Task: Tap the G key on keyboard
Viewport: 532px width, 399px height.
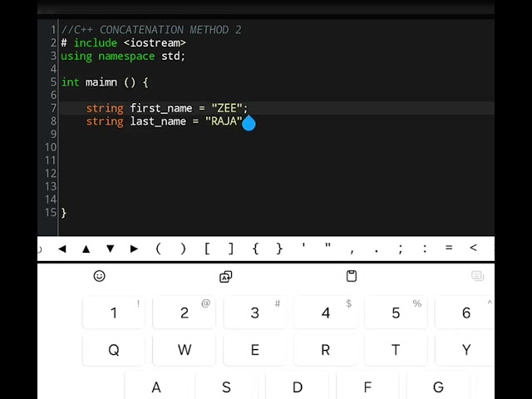Action: pos(438,386)
